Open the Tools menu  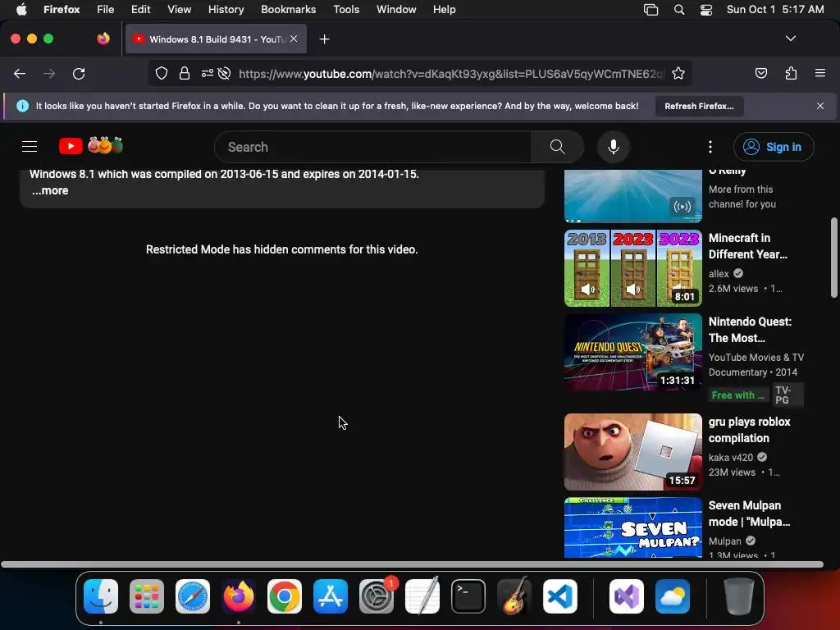click(x=346, y=10)
